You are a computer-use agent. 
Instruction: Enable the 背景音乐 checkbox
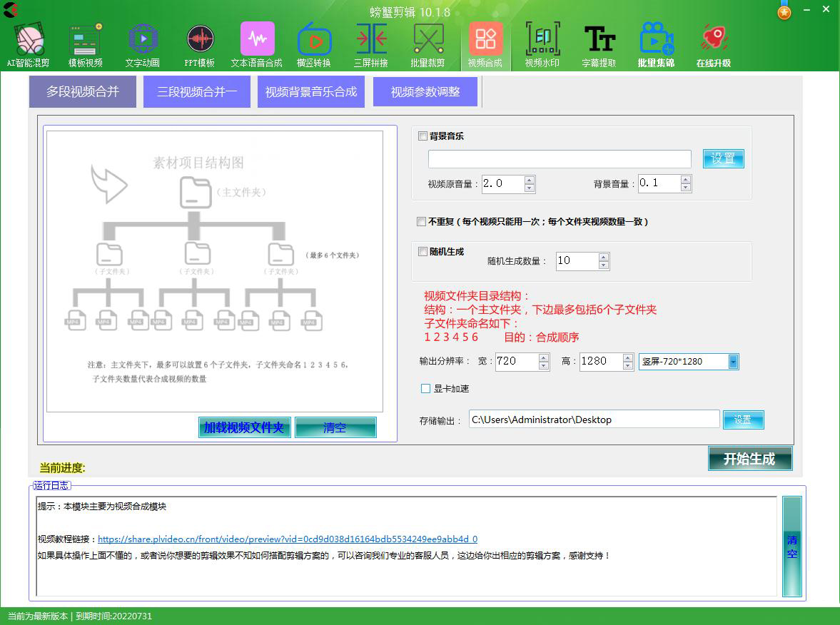pos(421,136)
